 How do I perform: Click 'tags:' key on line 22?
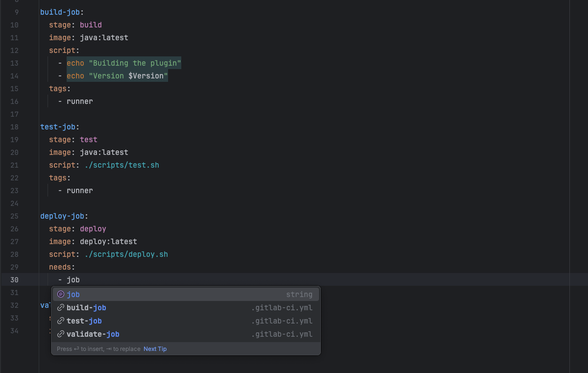[x=60, y=178]
